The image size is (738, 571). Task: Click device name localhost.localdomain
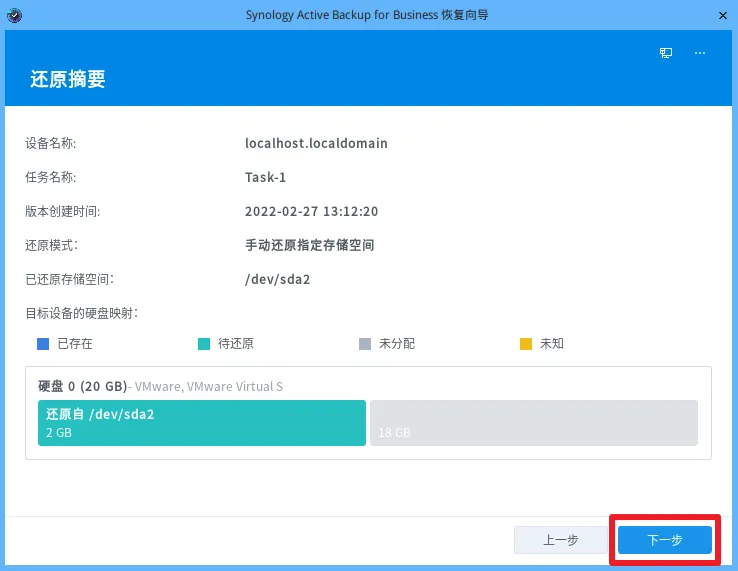click(316, 143)
